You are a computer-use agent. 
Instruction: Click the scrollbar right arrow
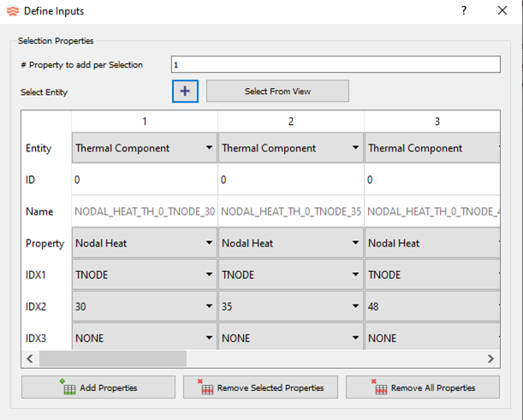pyautogui.click(x=490, y=358)
